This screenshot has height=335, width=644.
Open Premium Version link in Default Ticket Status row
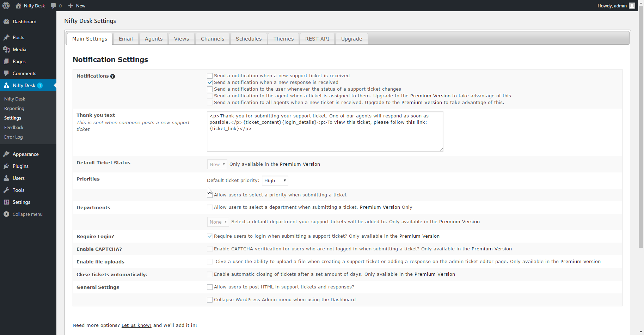coord(300,164)
